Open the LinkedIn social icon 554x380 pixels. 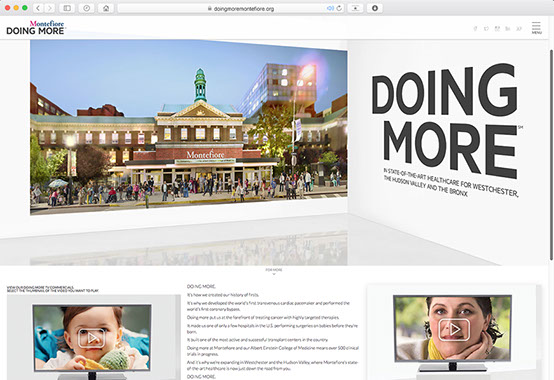[x=508, y=29]
